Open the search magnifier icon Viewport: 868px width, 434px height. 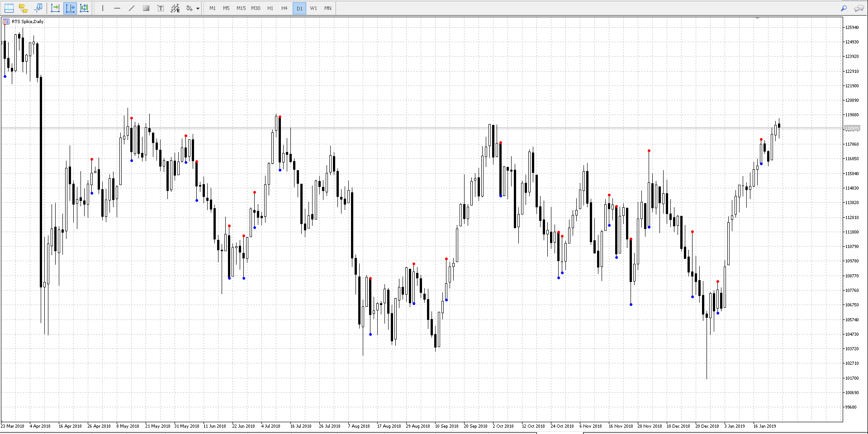pyautogui.click(x=844, y=8)
